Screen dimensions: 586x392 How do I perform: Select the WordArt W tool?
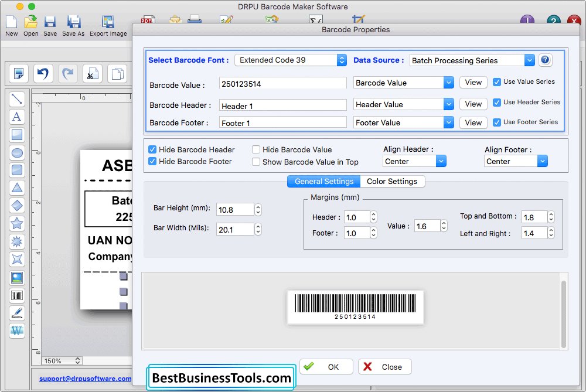17,330
